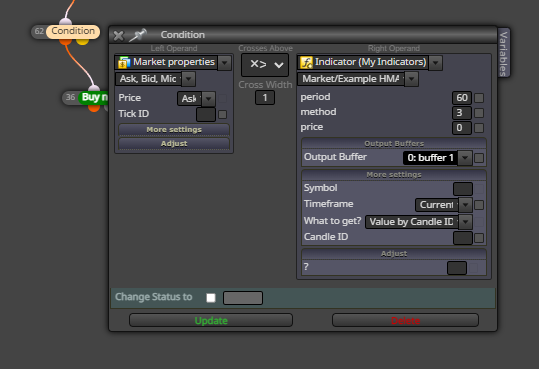This screenshot has width=539, height=369.
Task: Click the period value field
Action: point(462,98)
